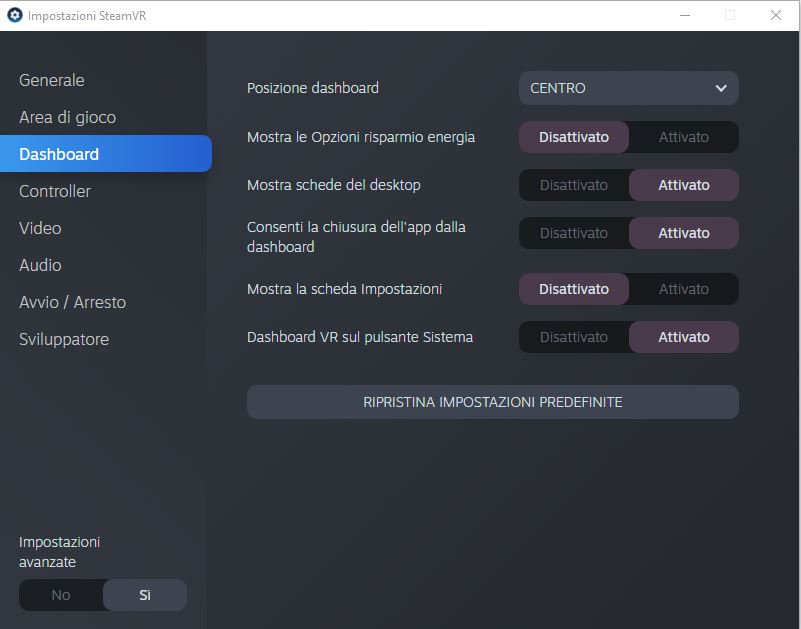Screen dimensions: 801x629
Task: Enable Consenti la chiusura dell'app dalla dashboard
Action: 684,233
